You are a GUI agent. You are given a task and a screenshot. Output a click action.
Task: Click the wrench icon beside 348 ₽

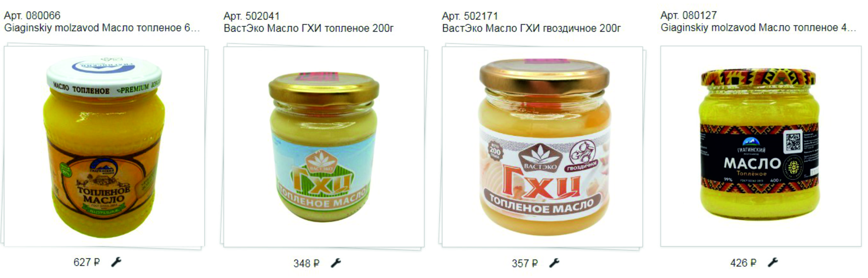336,263
